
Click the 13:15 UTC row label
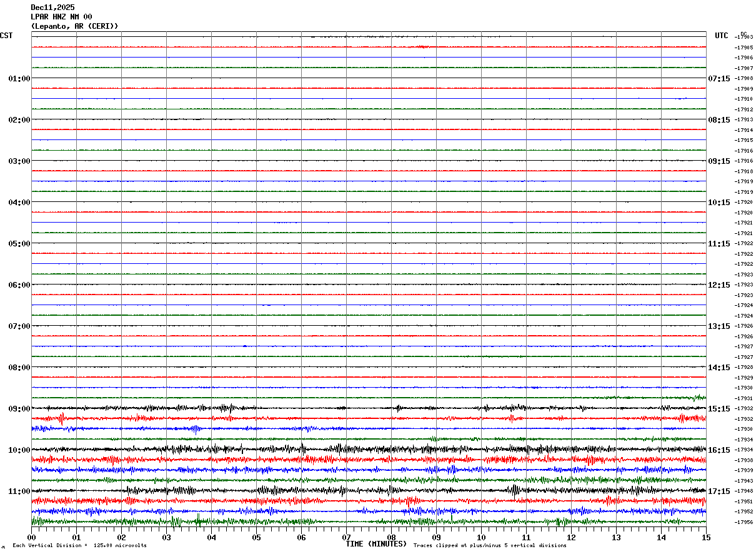pyautogui.click(x=719, y=326)
